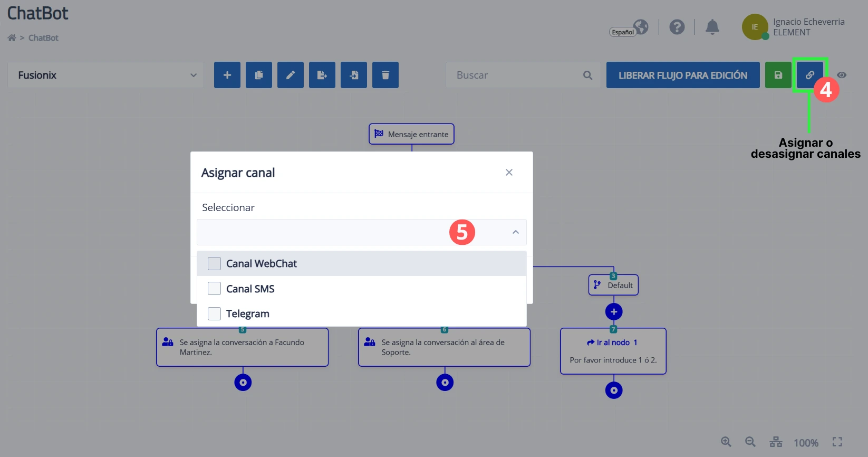The width and height of the screenshot is (868, 457).
Task: Delete the flow with the trash icon
Action: 385,75
